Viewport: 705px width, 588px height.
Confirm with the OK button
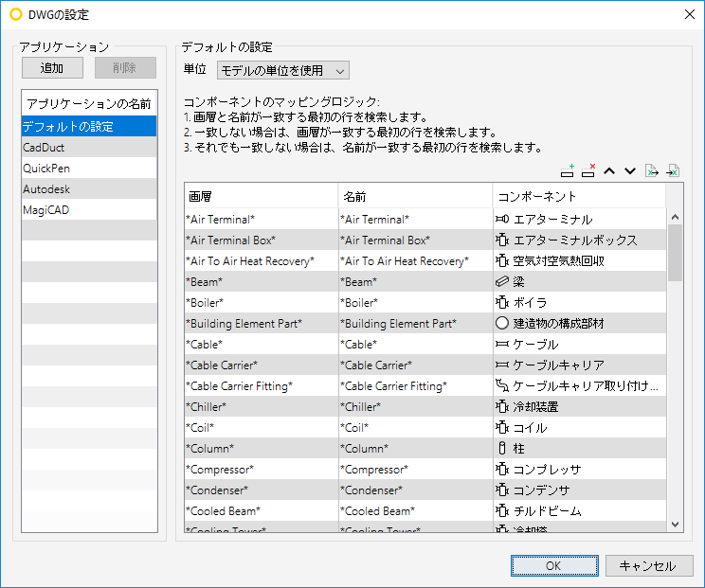[554, 565]
